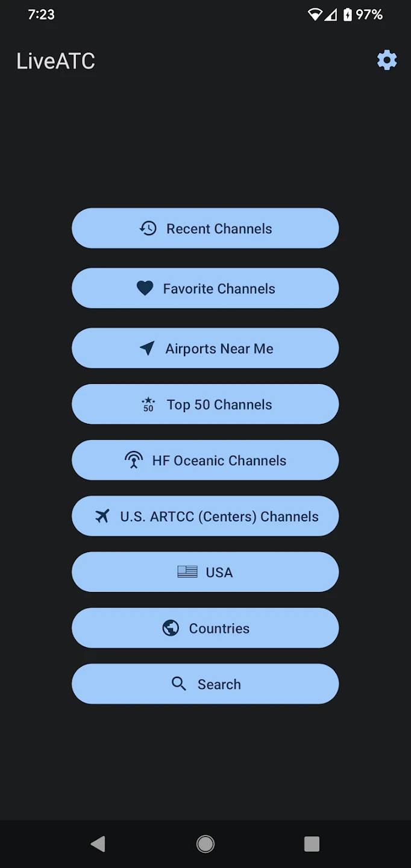The height and width of the screenshot is (868, 411).
Task: Open settings via the gear icon
Action: pyautogui.click(x=387, y=60)
